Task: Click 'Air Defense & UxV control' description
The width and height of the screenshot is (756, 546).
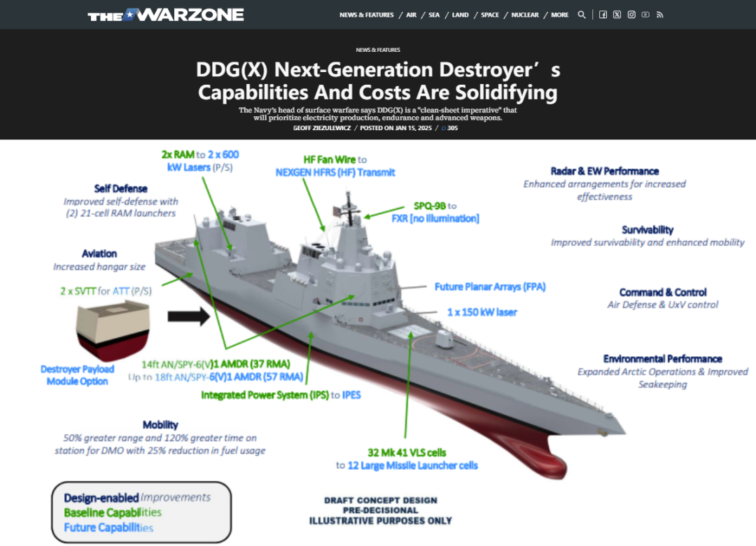Action: click(x=663, y=304)
